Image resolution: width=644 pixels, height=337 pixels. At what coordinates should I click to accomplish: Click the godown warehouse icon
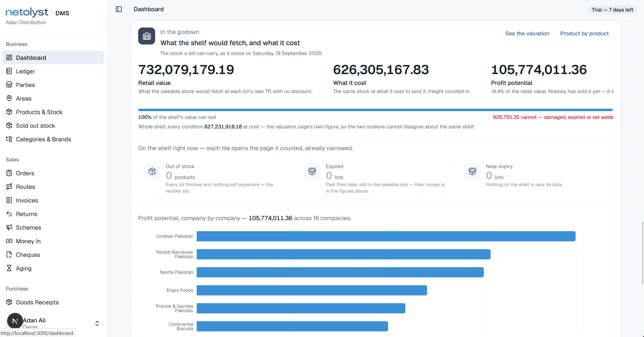(x=147, y=36)
